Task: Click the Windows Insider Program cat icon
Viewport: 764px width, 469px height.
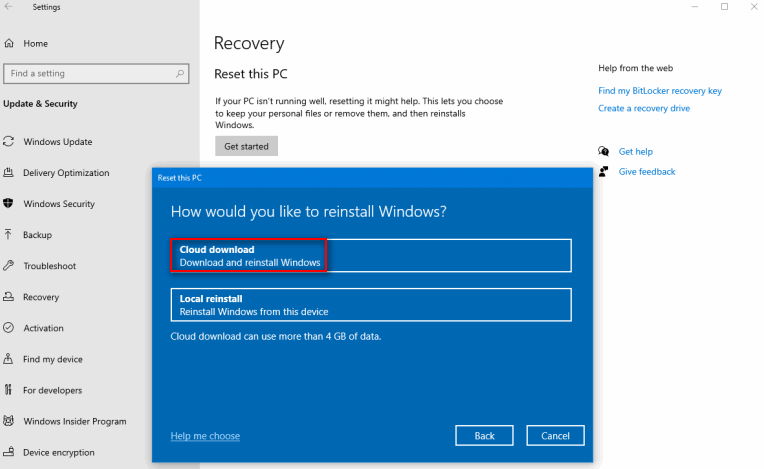Action: pos(8,421)
